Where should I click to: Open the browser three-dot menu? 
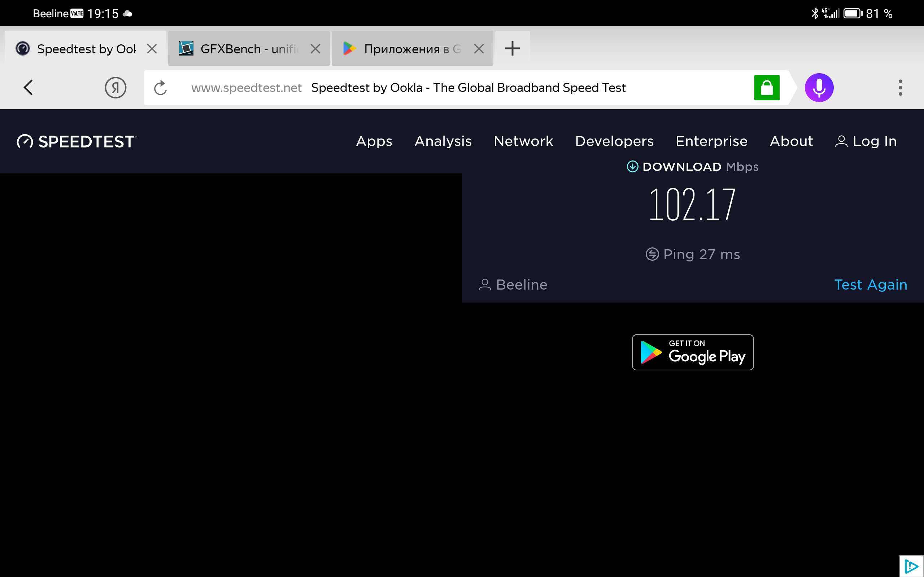point(900,87)
